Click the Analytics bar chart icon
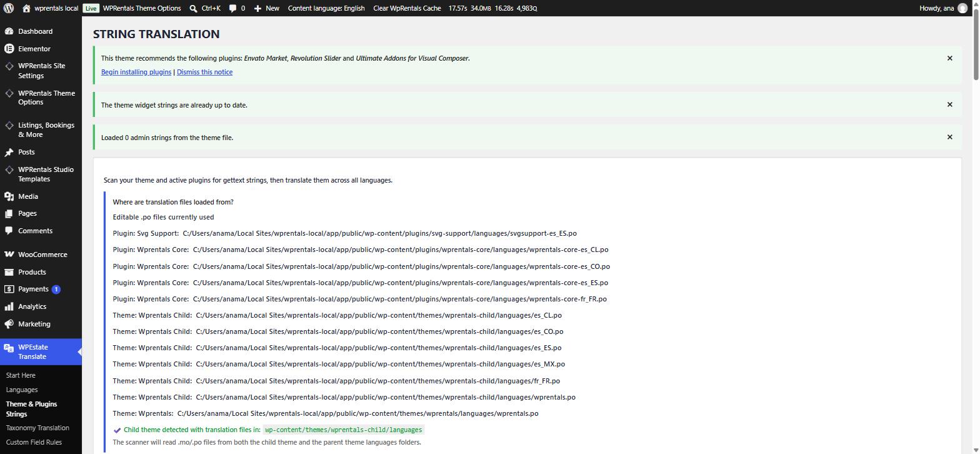Viewport: 980px width, 454px height. tap(9, 306)
